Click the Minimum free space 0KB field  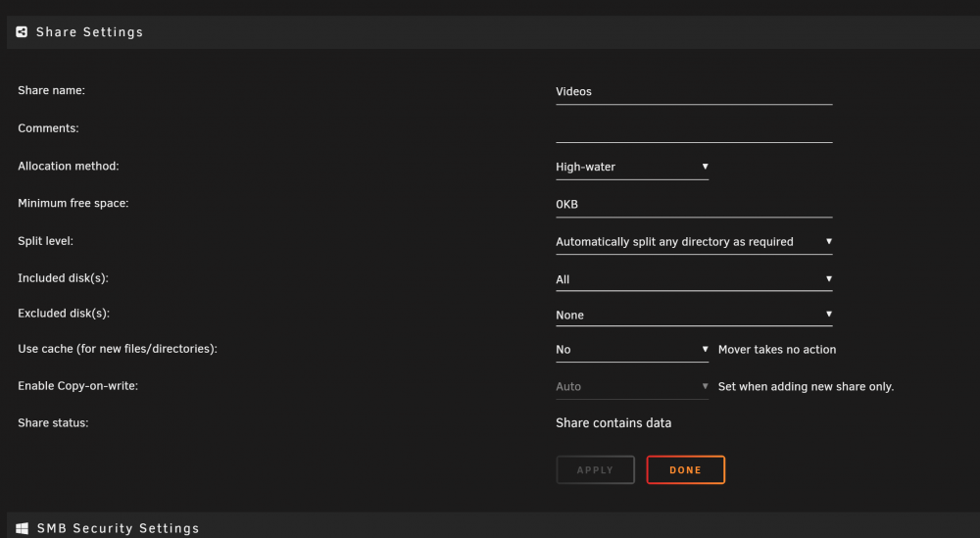point(694,205)
